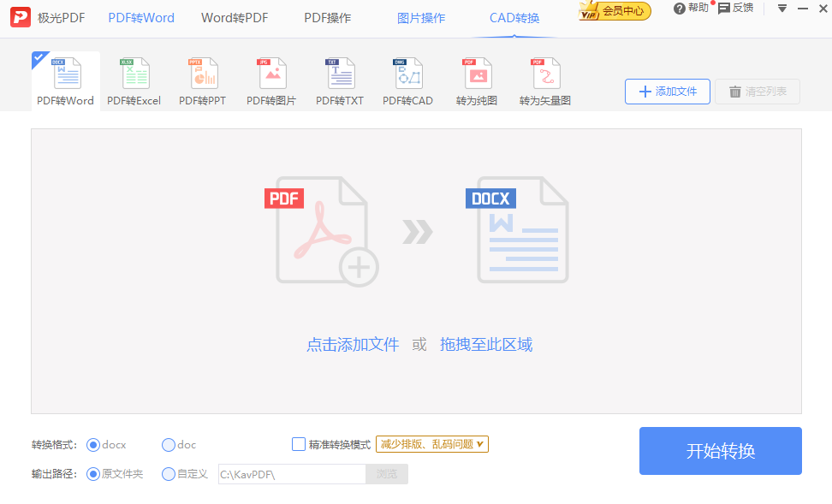832x504 pixels.
Task: Choose 自定义 custom output path
Action: coord(168,473)
